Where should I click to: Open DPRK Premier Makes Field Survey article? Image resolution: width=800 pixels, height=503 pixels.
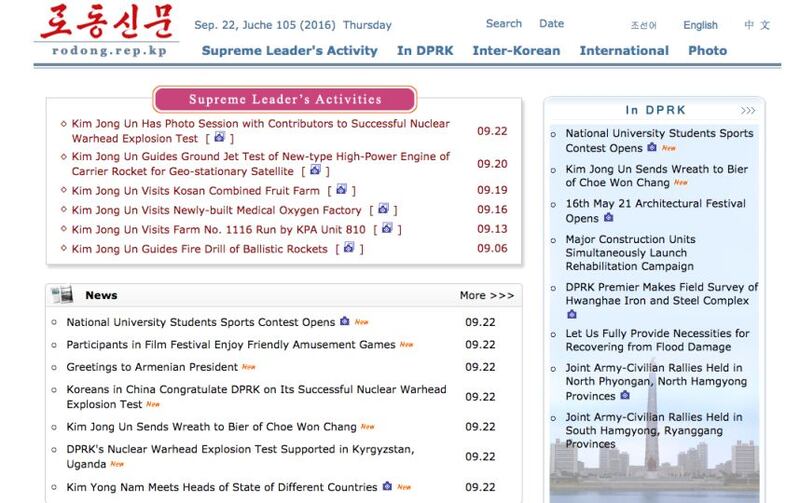(662, 294)
